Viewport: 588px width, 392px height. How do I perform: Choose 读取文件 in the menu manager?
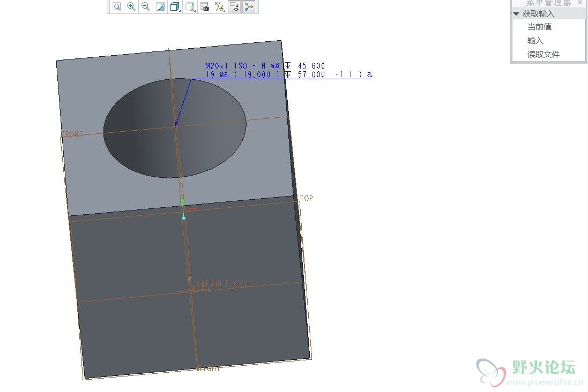[x=544, y=54]
